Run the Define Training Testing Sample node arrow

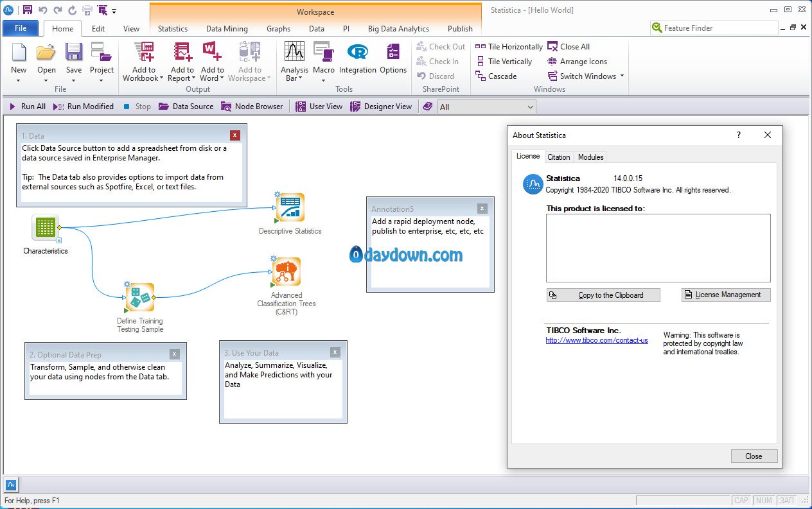(x=127, y=311)
